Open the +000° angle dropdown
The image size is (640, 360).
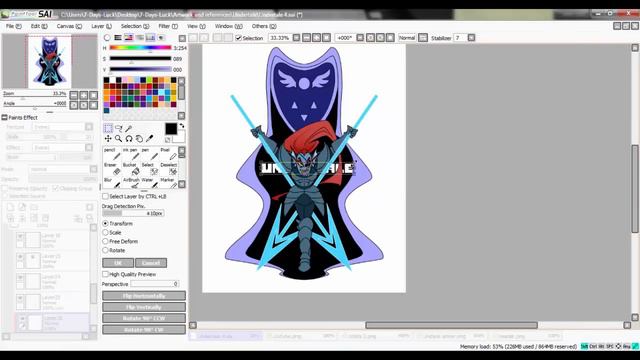[x=360, y=38]
